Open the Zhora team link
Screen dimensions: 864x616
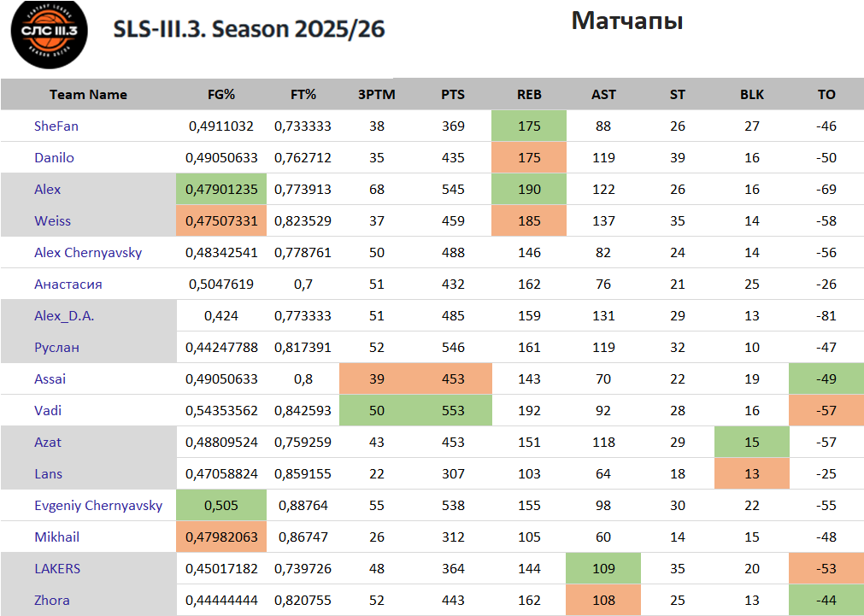coord(52,601)
